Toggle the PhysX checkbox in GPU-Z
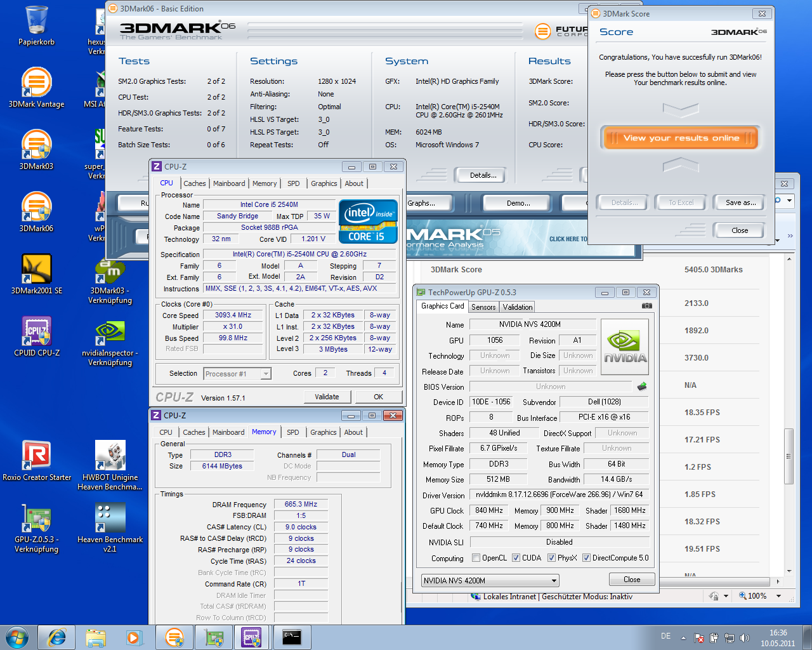Viewport: 812px width, 650px height. click(x=552, y=558)
